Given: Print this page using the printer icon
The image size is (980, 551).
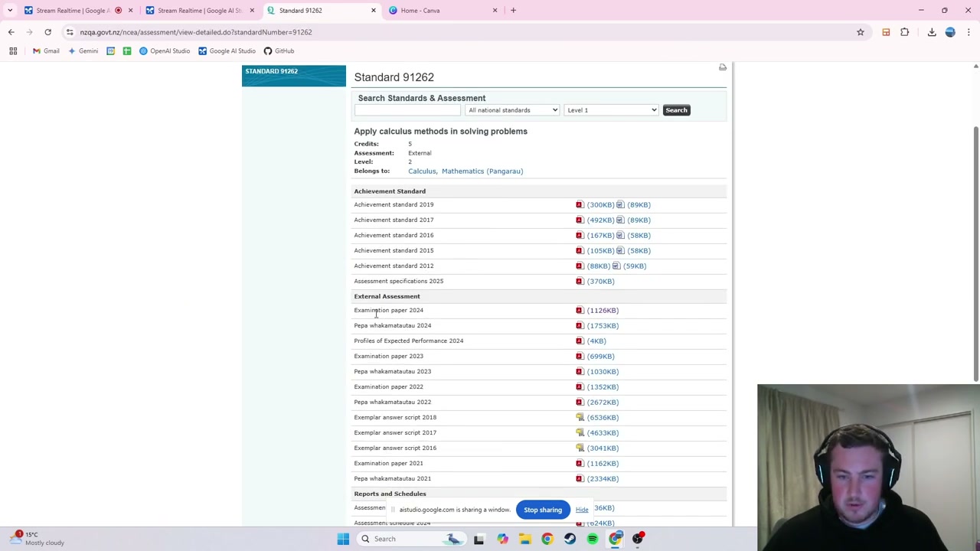Looking at the screenshot, I should tap(722, 67).
